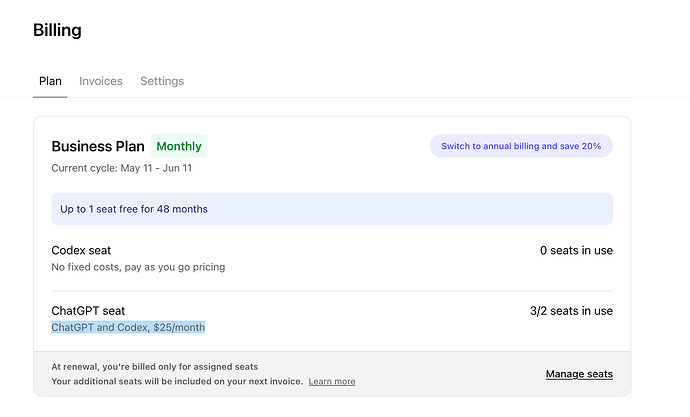
Task: Follow the Learn more link
Action: tap(332, 381)
